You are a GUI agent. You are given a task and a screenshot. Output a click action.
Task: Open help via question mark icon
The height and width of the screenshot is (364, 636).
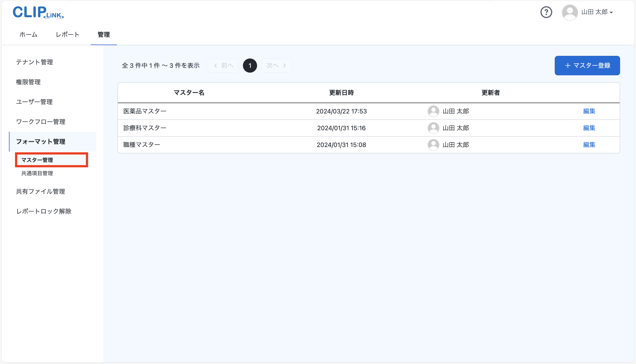pos(546,12)
